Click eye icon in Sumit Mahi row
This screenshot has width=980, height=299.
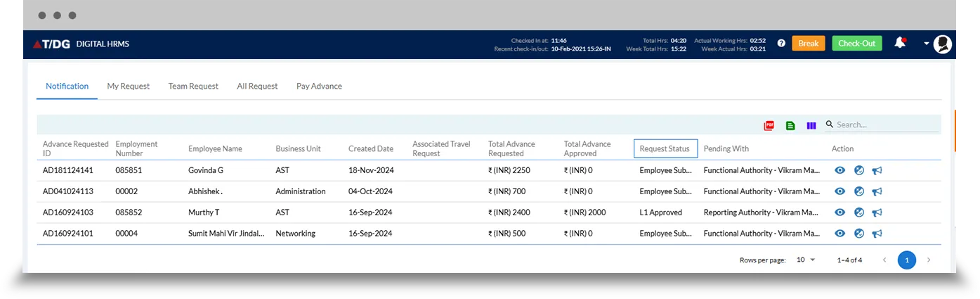pos(839,234)
